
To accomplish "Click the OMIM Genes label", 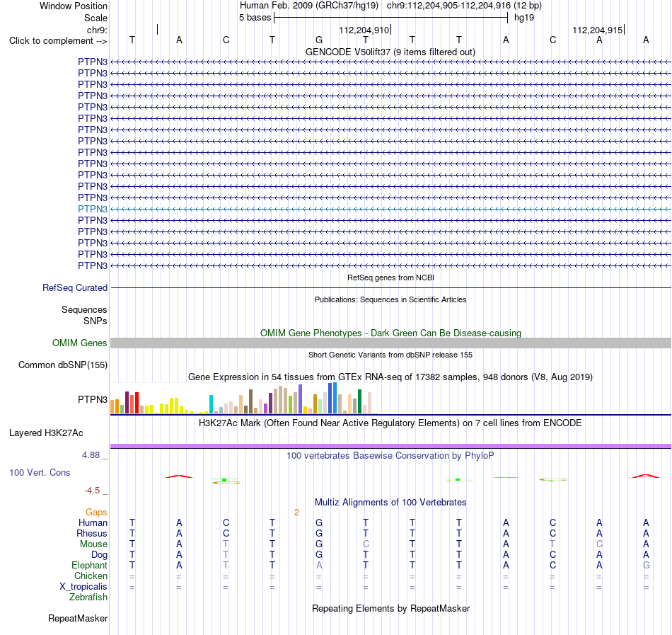I will click(x=79, y=343).
